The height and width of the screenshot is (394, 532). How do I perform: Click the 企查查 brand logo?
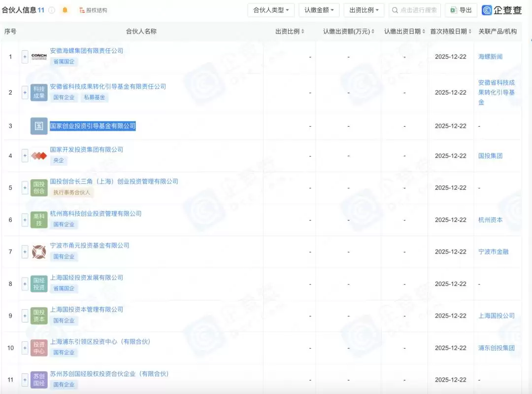coord(501,10)
